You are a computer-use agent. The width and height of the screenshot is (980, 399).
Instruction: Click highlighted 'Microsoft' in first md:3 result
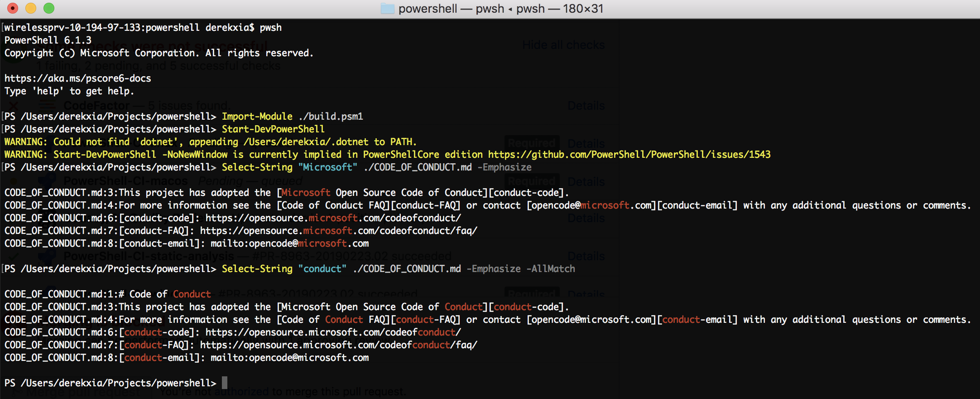point(306,193)
